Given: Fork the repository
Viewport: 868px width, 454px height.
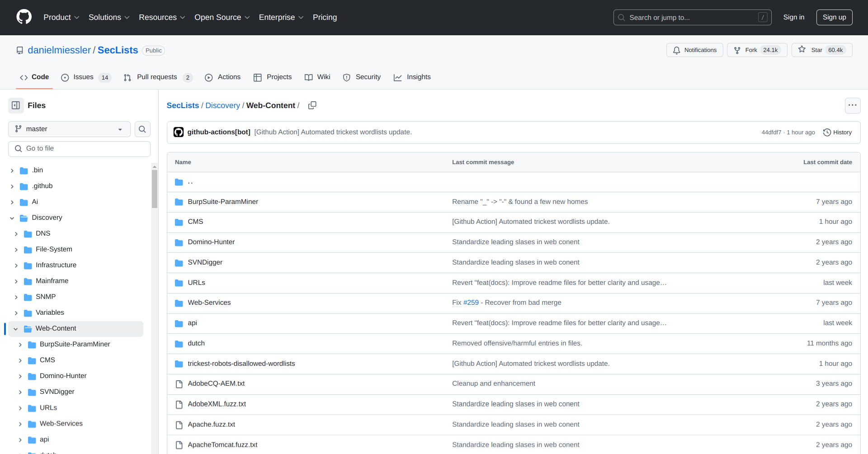Looking at the screenshot, I should (x=757, y=50).
